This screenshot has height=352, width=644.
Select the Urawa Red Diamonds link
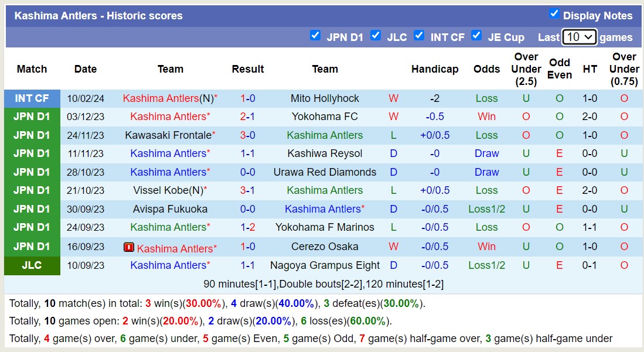point(325,172)
